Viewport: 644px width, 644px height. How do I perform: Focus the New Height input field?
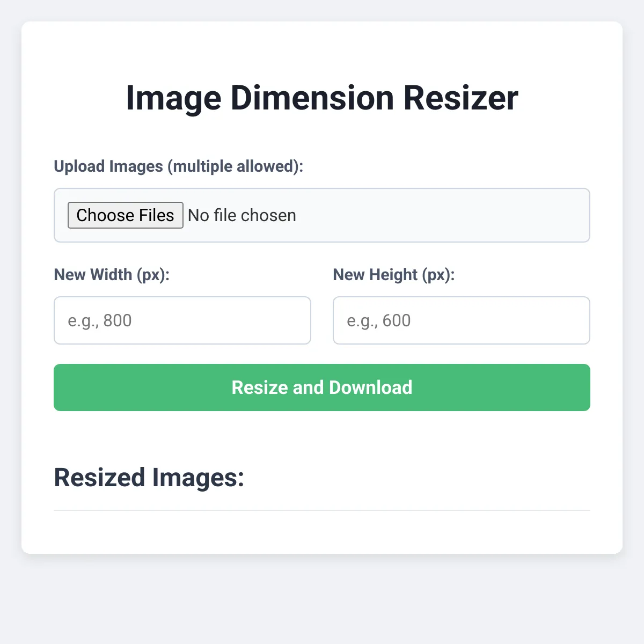pos(462,320)
